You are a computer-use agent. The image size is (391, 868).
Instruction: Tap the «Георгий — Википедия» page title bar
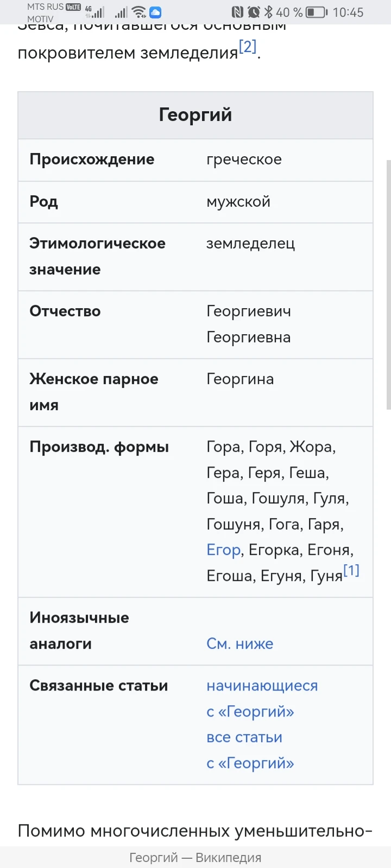[195, 858]
